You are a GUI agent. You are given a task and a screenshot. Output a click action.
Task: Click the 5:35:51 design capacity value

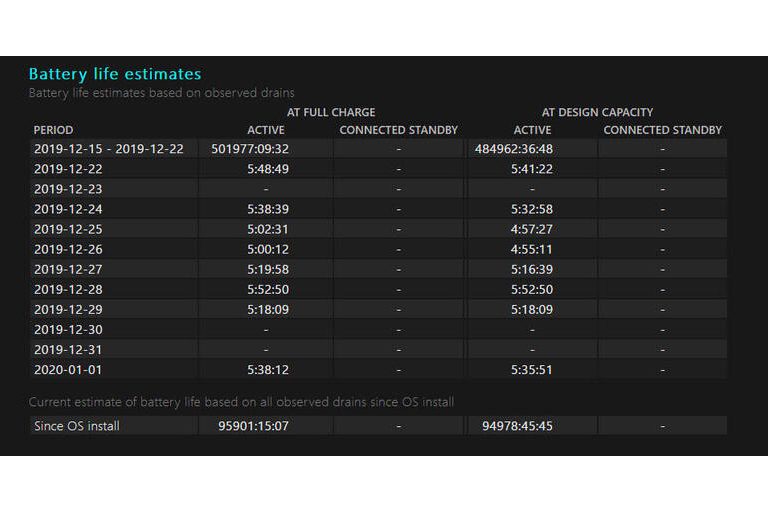click(532, 370)
